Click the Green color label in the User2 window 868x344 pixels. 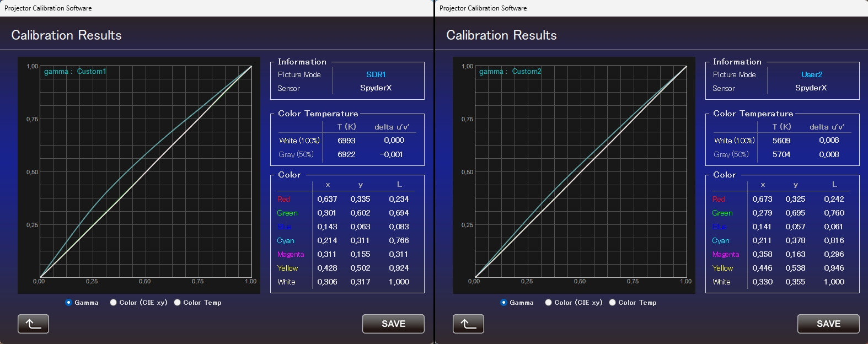pyautogui.click(x=722, y=213)
